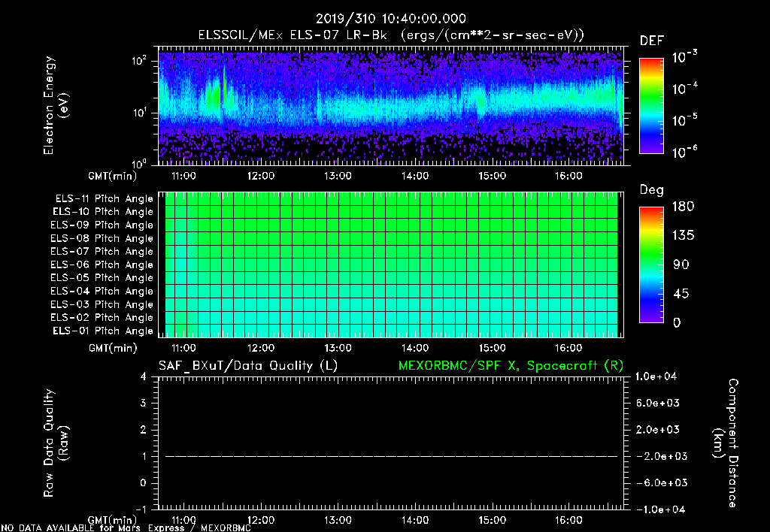Viewport: 770px width, 532px height.
Task: Click the GMT(min) label under pitch angle panel
Action: 113,349
